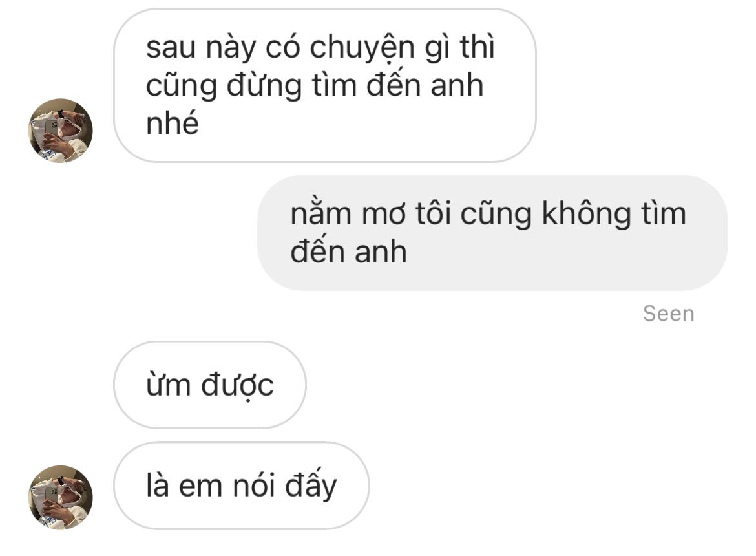Click the word 'nhé' in first message
Viewport: 756px width, 556px height.
(x=172, y=122)
